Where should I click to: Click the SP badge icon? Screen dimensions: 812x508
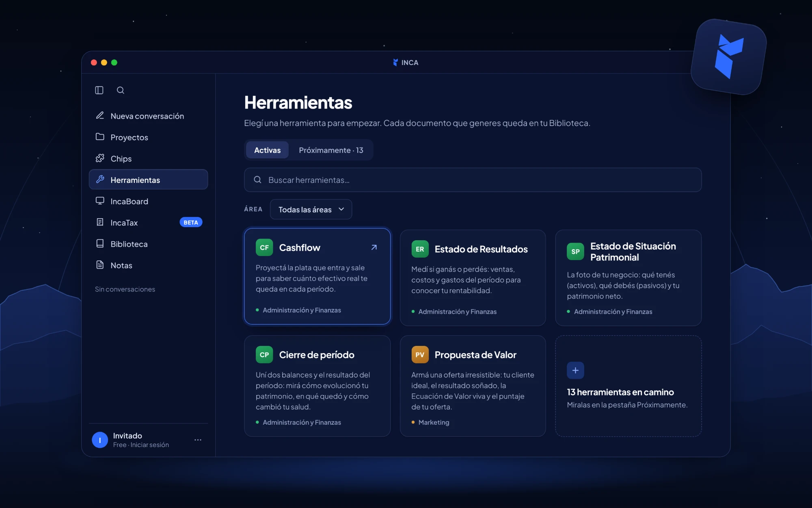[575, 252]
